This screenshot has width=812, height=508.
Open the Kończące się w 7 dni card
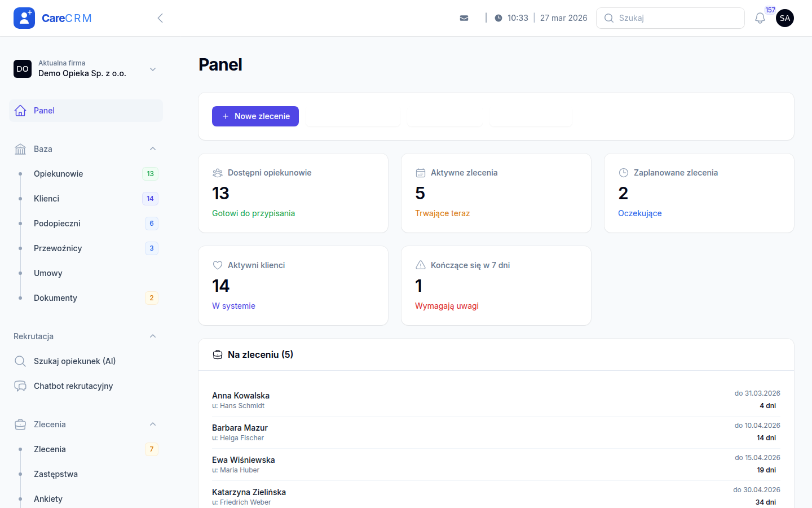coord(496,286)
